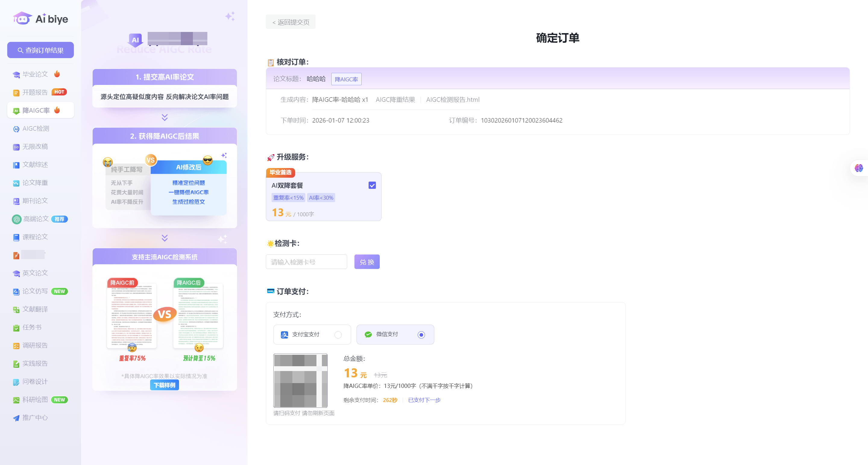This screenshot has height=465, width=868.
Task: Click the AIGC检测 sidebar icon
Action: coord(16,129)
